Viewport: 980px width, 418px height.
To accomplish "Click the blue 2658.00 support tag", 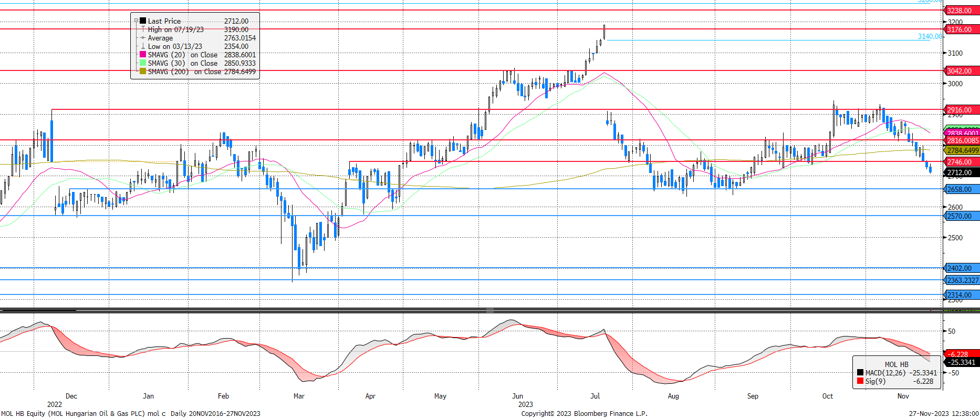I will coord(962,189).
